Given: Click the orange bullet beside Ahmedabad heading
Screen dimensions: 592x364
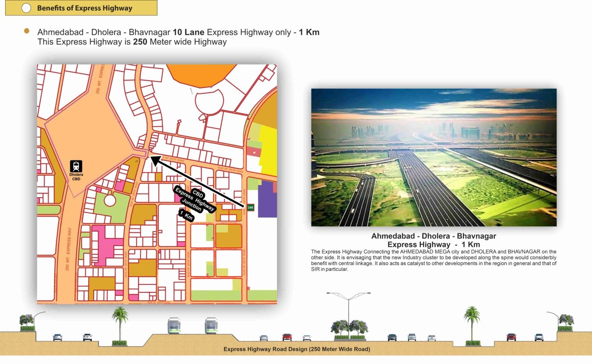Looking at the screenshot, I should click(27, 31).
